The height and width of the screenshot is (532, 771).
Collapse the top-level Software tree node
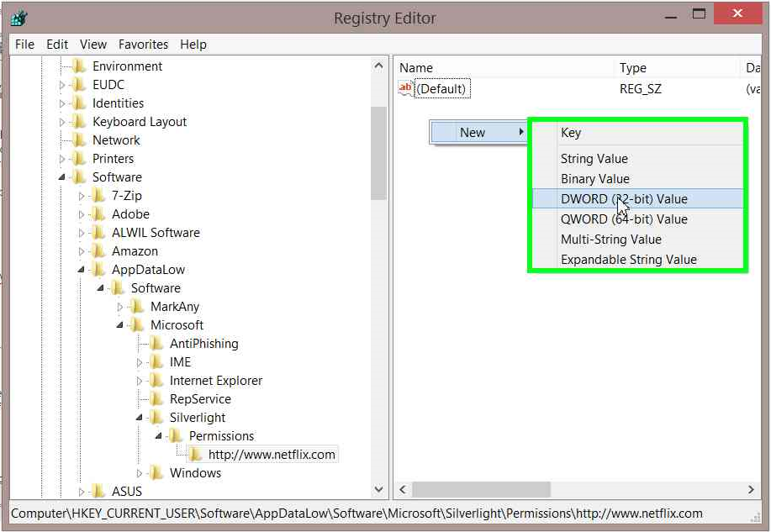[x=62, y=177]
